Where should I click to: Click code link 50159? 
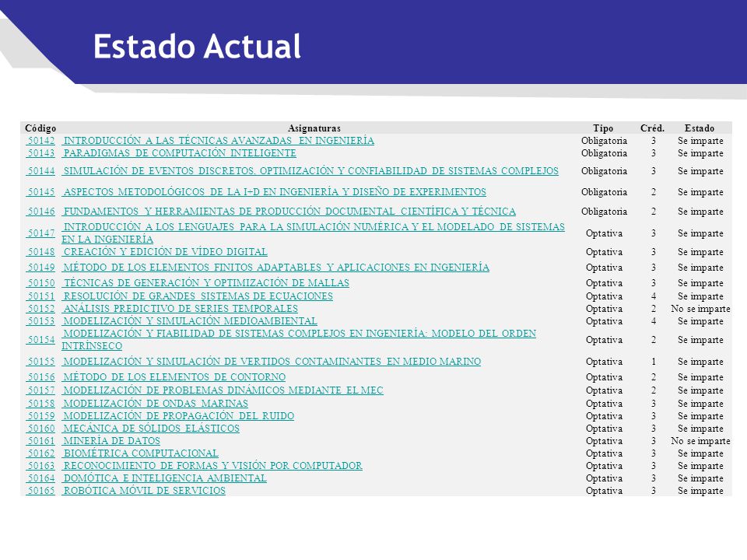pos(40,415)
